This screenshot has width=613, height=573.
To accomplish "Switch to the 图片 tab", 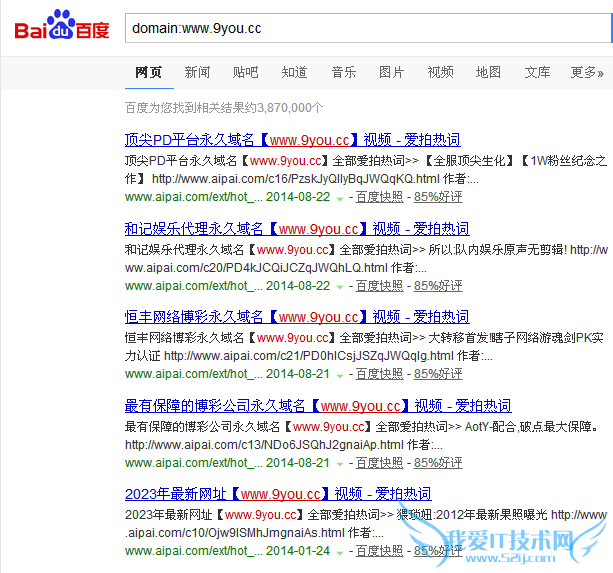I will pyautogui.click(x=392, y=72).
